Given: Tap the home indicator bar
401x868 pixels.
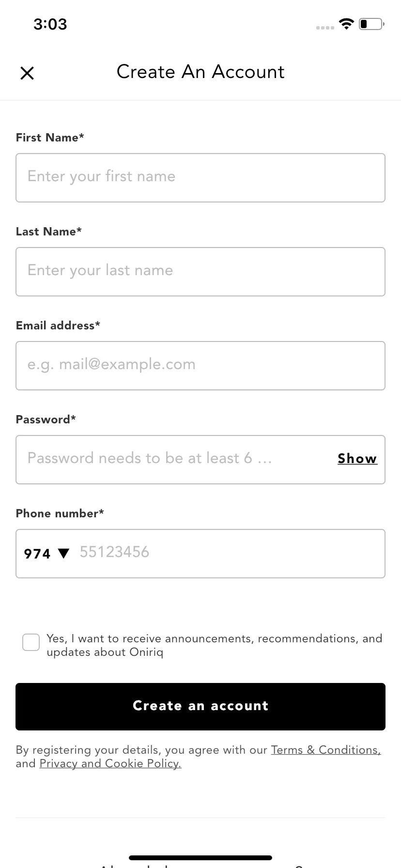Looking at the screenshot, I should tap(200, 858).
